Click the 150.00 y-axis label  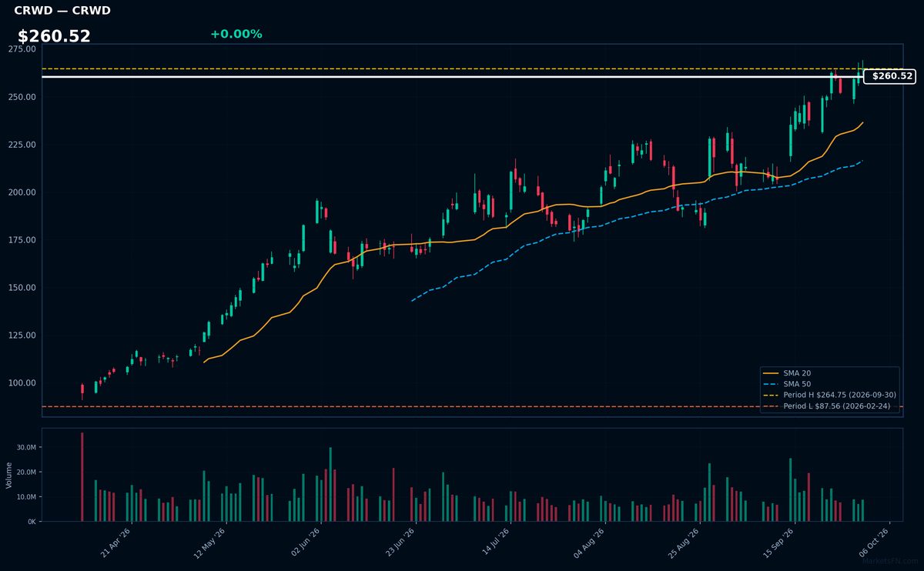[22, 288]
